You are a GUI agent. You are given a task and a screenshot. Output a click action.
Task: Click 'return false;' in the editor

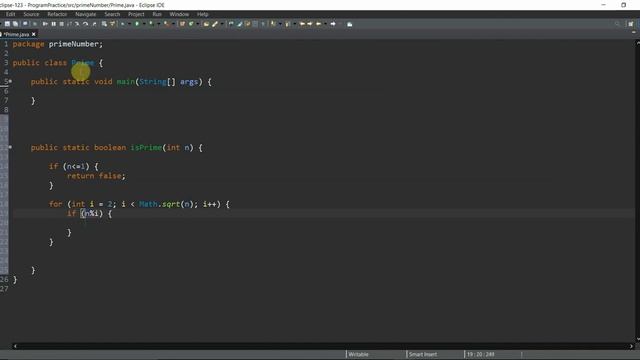[96, 176]
